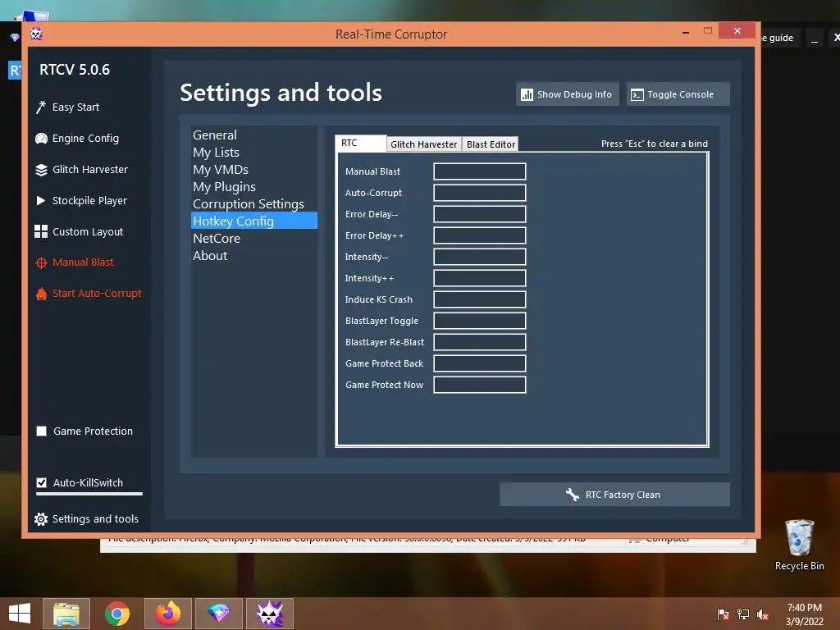The width and height of the screenshot is (840, 630).
Task: Click Show Debug Info button
Action: 568,94
